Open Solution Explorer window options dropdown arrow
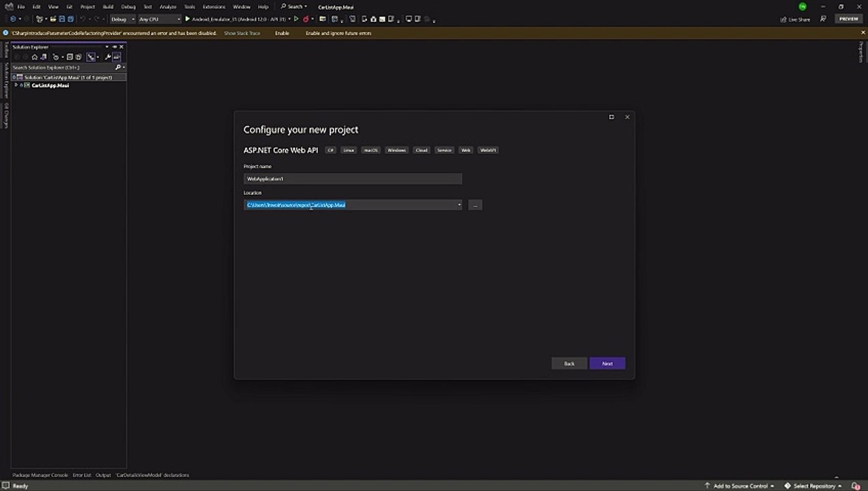Image resolution: width=868 pixels, height=491 pixels. pyautogui.click(x=107, y=47)
